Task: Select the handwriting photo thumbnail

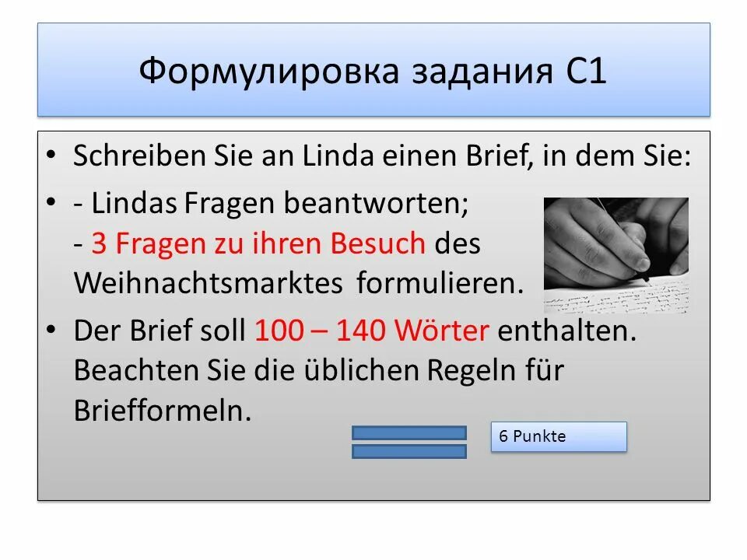Action: tap(616, 255)
